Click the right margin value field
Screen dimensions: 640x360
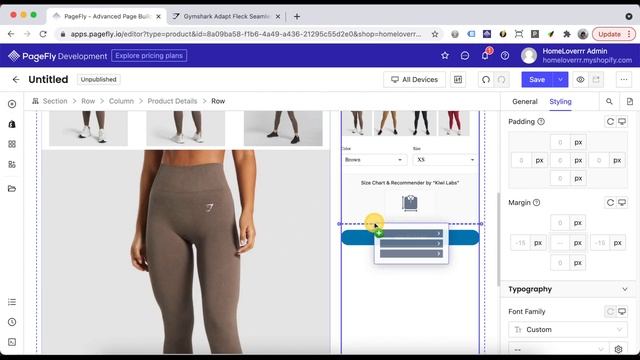600,243
